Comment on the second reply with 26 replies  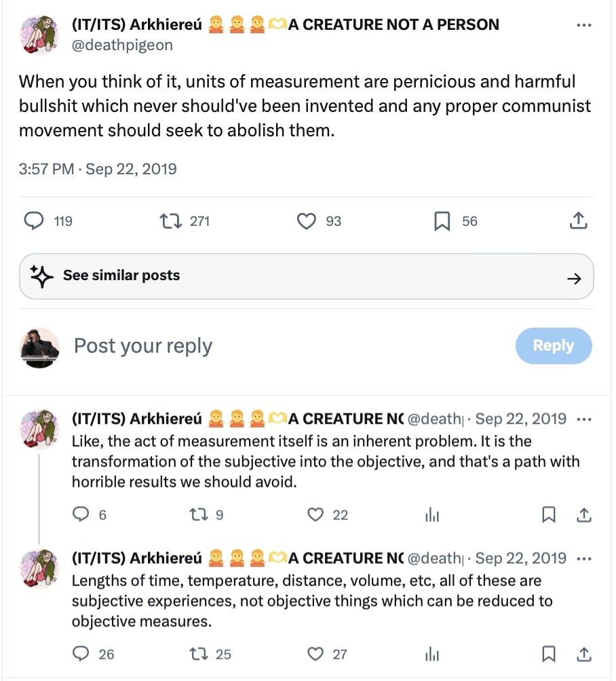(81, 654)
